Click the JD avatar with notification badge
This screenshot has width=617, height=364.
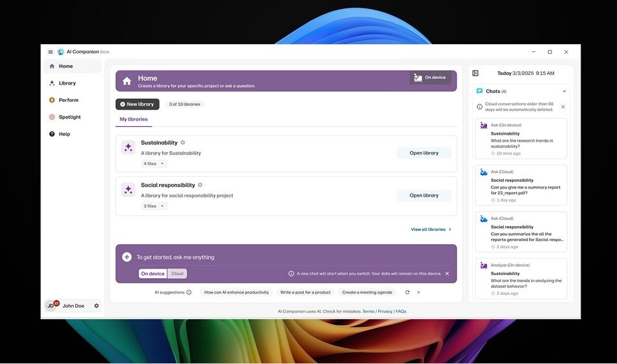51,306
